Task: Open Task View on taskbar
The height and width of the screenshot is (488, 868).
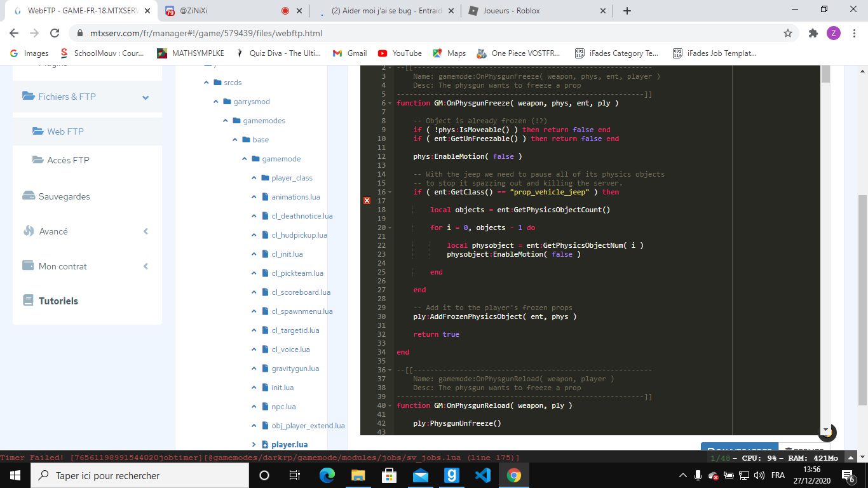Action: 294,475
